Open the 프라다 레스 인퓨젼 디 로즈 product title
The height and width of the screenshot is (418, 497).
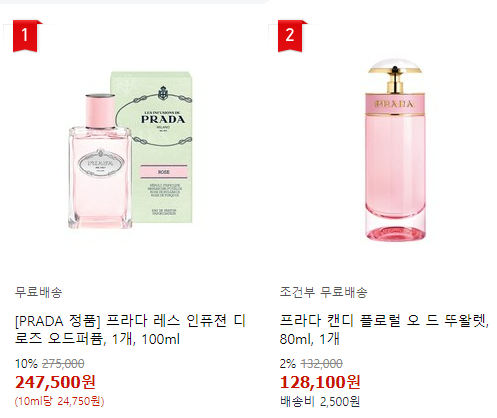[130, 330]
